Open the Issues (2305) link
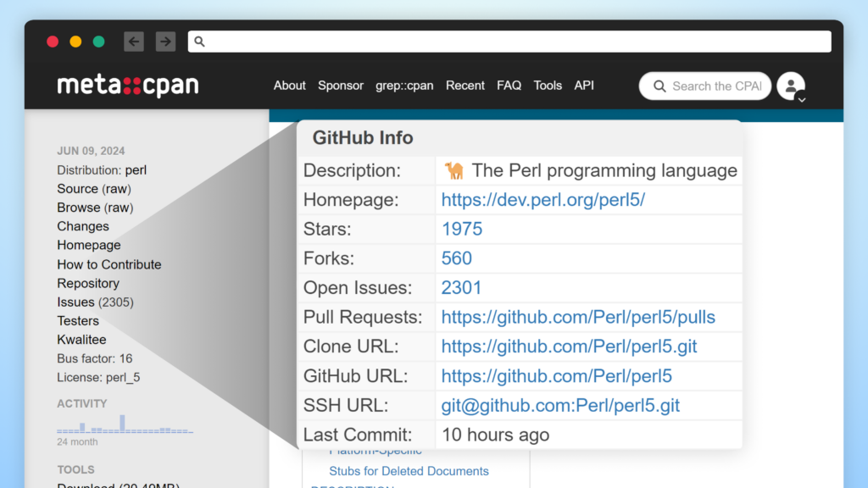This screenshot has width=868, height=488. pos(95,302)
